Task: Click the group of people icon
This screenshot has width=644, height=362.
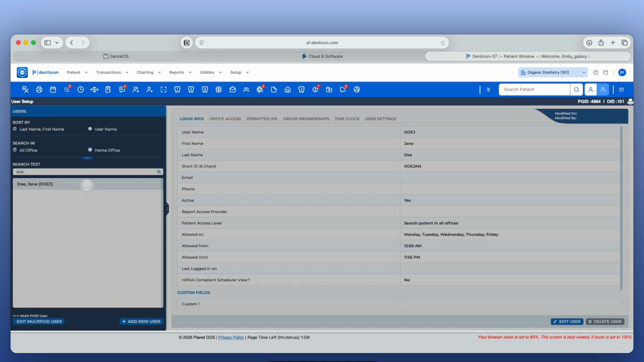Action: tap(246, 90)
